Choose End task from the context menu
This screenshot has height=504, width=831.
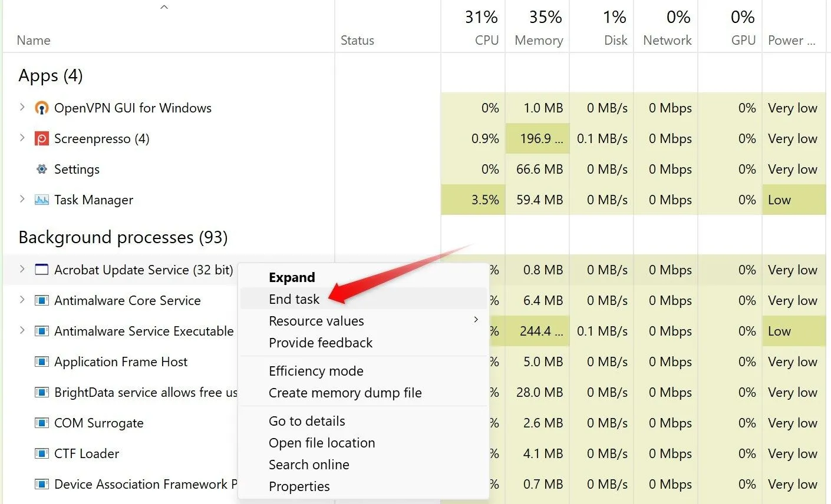coord(294,299)
